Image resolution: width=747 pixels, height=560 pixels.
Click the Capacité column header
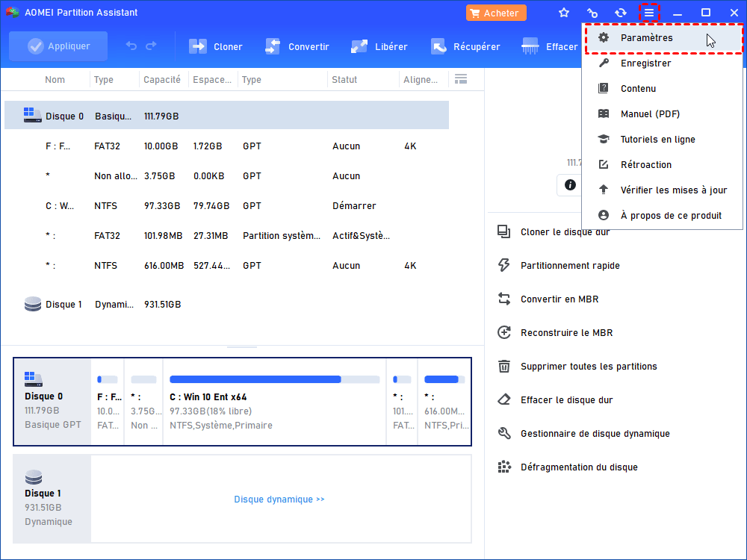(x=162, y=80)
